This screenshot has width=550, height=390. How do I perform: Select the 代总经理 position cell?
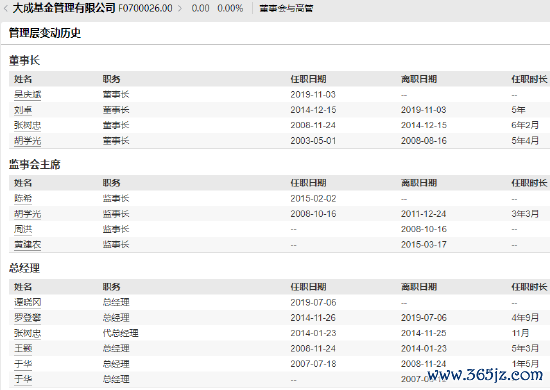tap(120, 333)
